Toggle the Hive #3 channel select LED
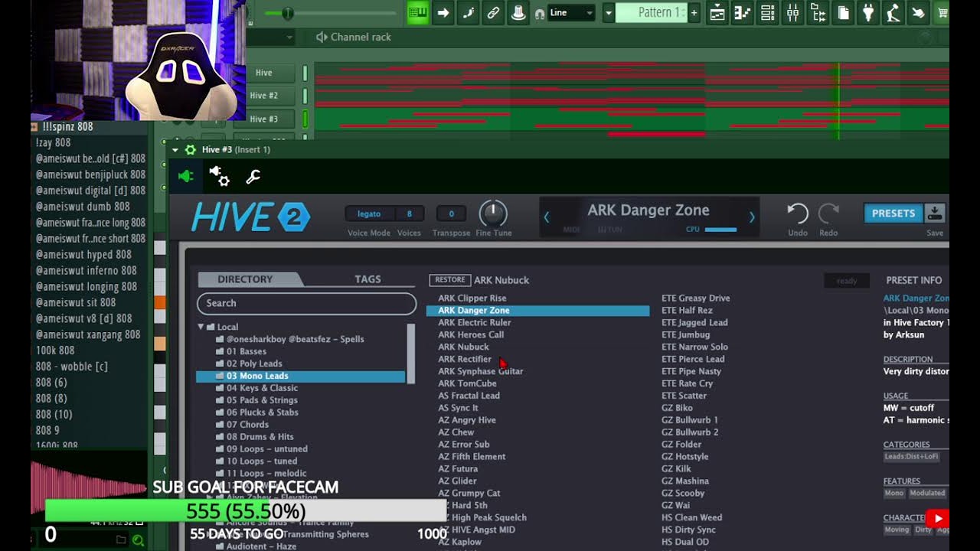This screenshot has height=551, width=980. point(305,119)
